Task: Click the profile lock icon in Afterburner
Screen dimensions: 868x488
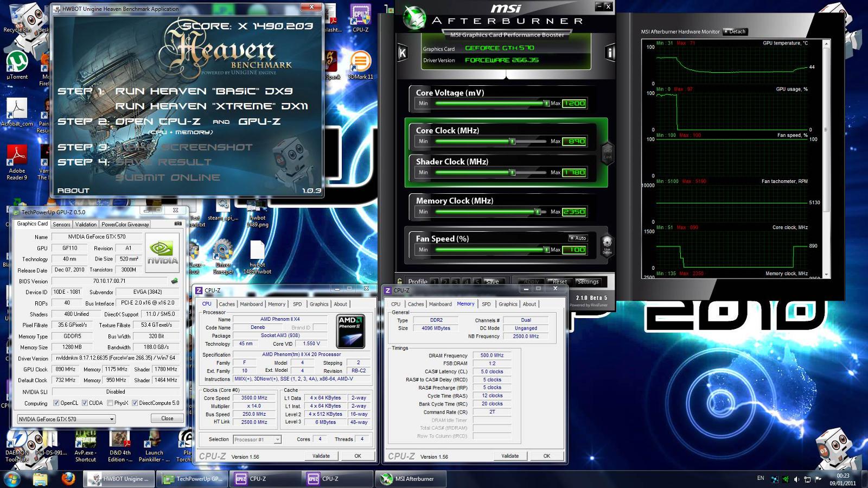Action: [x=400, y=281]
